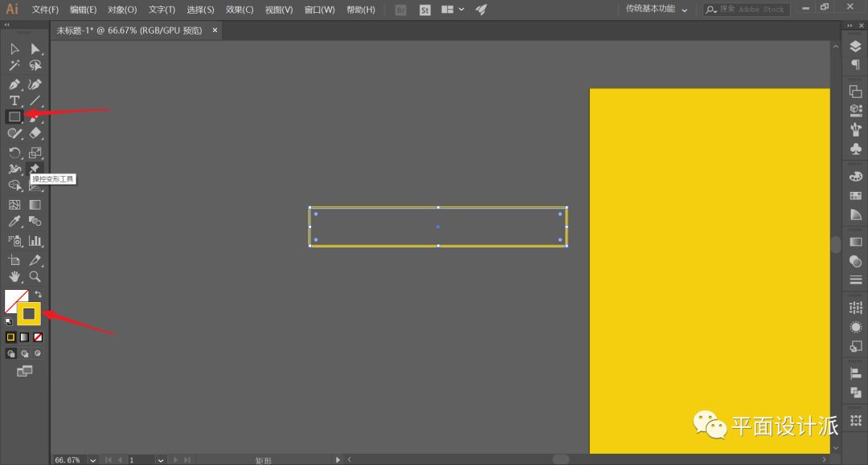This screenshot has width=868, height=465.
Task: Select the Direct Selection tool
Action: (35, 49)
